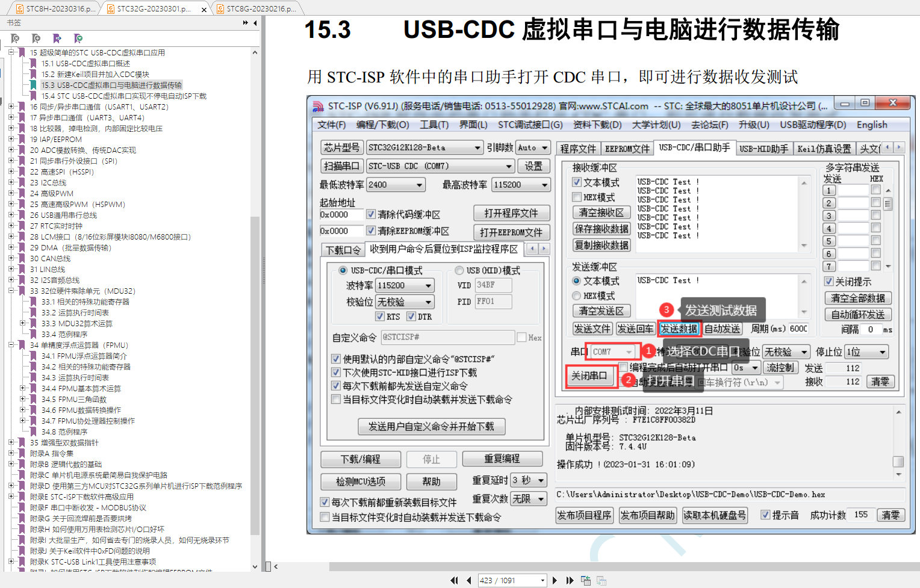Toggle the DTR checkbox in STC-ISP image

(411, 316)
